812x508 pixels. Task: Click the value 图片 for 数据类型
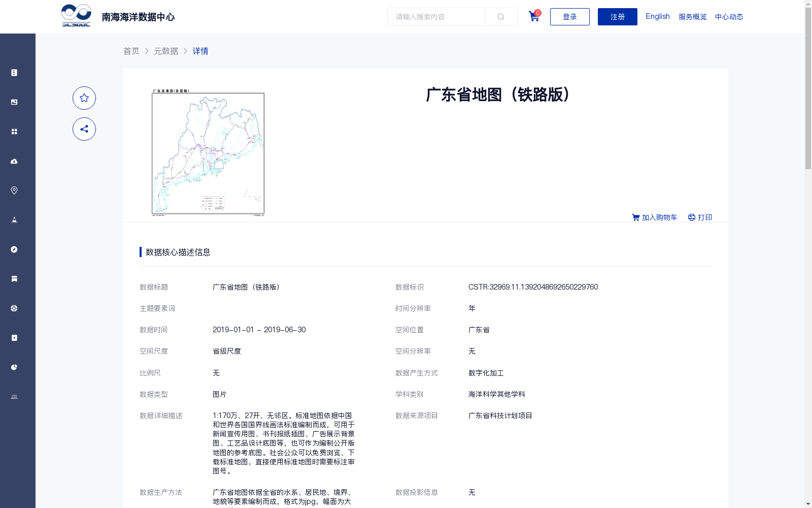pos(220,394)
